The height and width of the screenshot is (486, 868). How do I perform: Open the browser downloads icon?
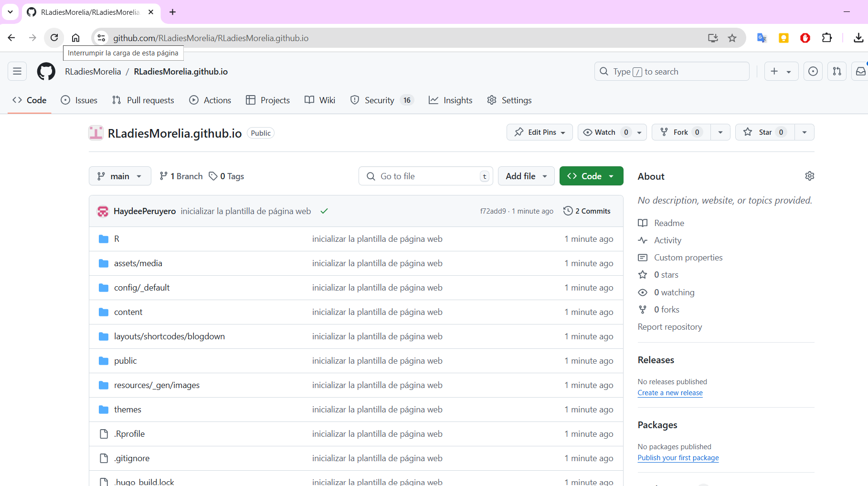click(x=858, y=38)
